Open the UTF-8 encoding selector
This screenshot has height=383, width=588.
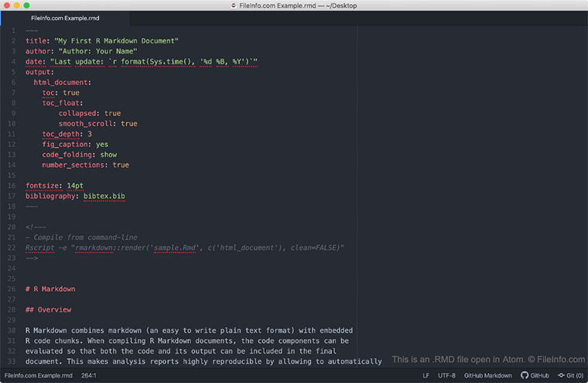coord(446,375)
